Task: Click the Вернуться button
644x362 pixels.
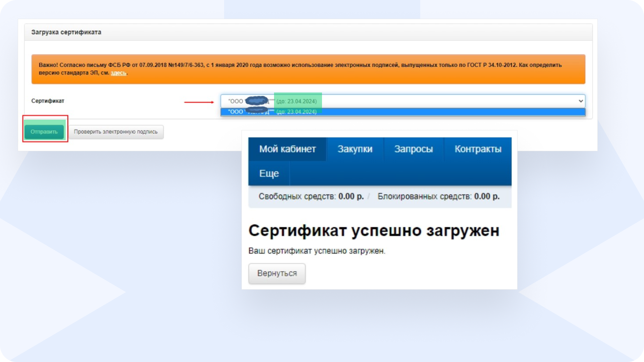Action: [x=277, y=274]
